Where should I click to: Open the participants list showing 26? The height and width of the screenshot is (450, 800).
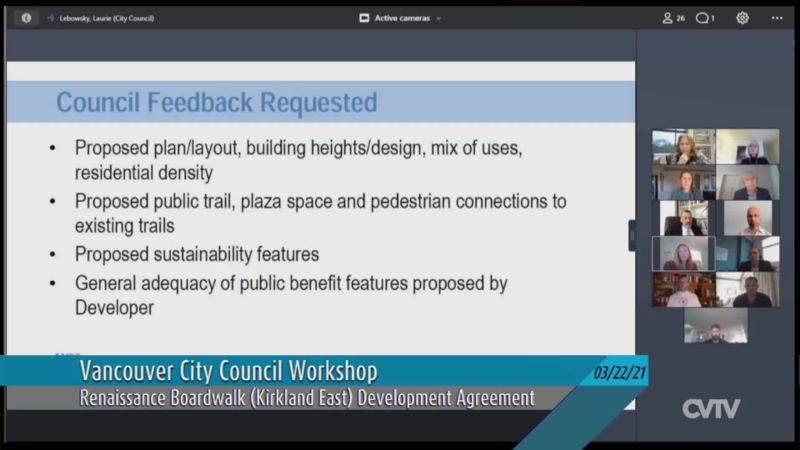point(673,18)
